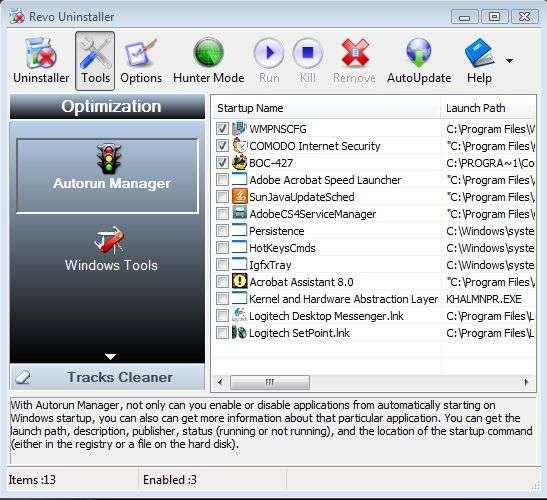
Task: Open Autorun Manager traffic light tool
Action: coord(107,176)
